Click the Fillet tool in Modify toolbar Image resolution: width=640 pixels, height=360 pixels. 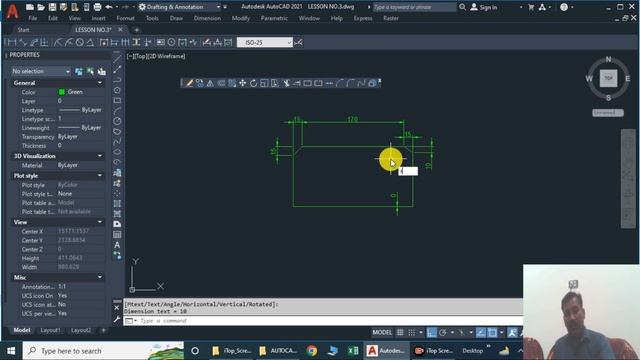tap(351, 83)
